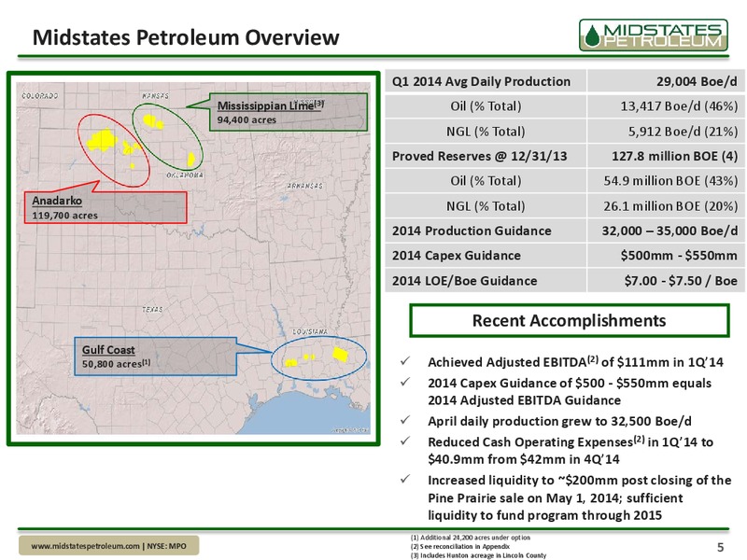
Task: Click the OKLAHOMA label on the map
Action: coord(185,175)
